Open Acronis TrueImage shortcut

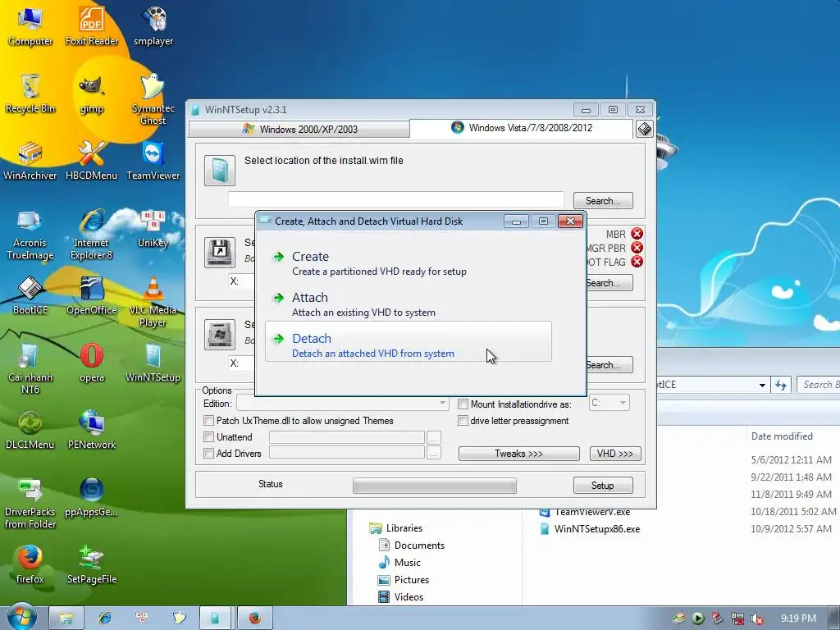(x=30, y=234)
